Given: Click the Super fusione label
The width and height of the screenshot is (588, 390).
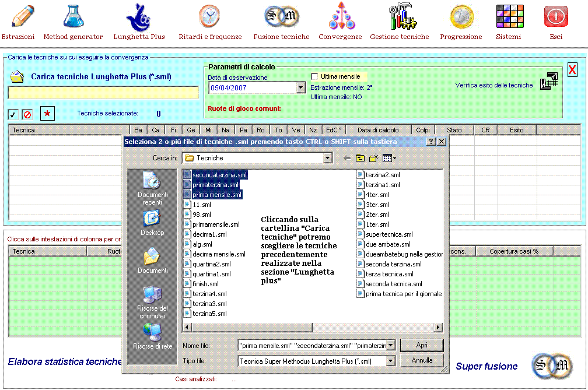Looking at the screenshot, I should (487, 366).
